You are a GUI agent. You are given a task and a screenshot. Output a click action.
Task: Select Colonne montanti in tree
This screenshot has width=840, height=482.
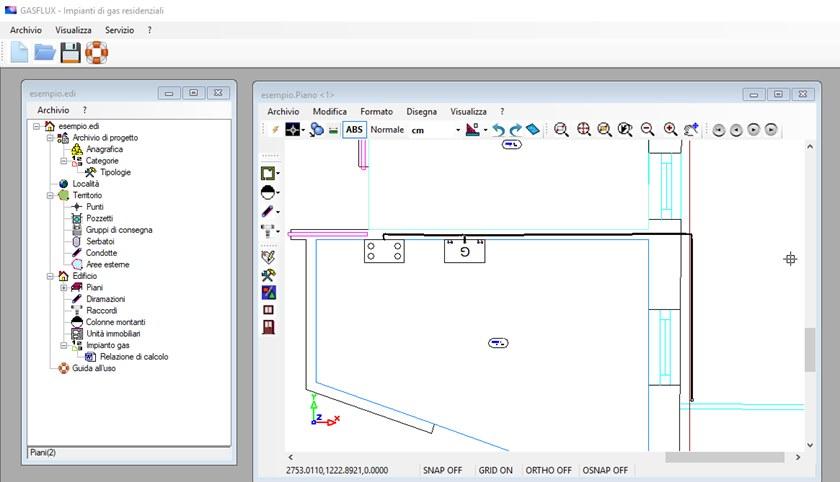tap(115, 322)
